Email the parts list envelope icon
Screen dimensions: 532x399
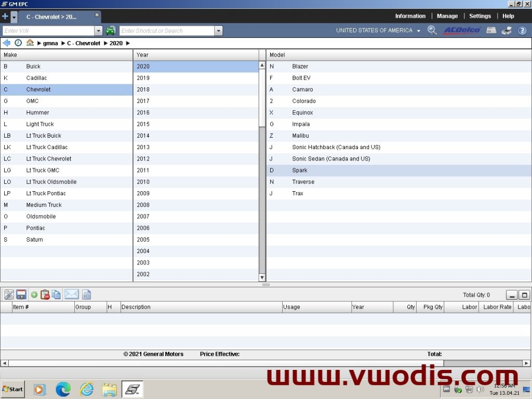pos(72,294)
